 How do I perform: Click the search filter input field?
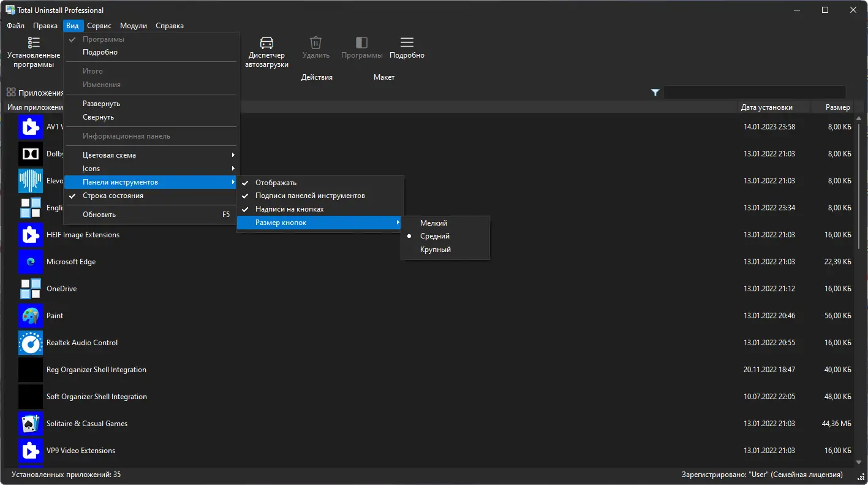(754, 93)
